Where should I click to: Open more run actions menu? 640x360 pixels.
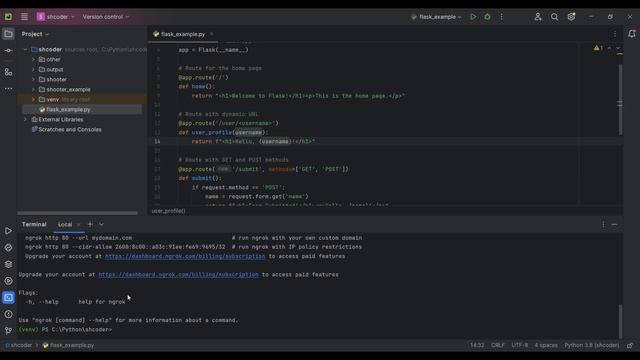[x=502, y=17]
